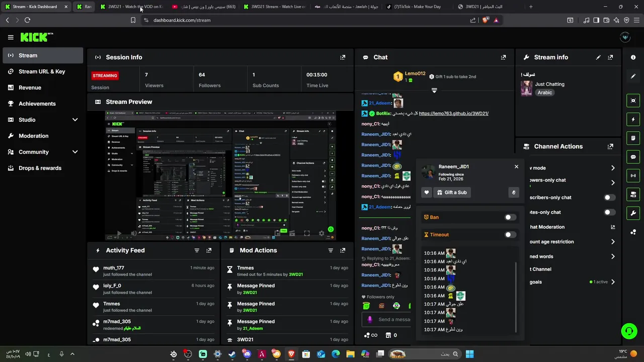Click the lightning bolt shortcut in right sidebar
The height and width of the screenshot is (362, 644).
tap(633, 120)
